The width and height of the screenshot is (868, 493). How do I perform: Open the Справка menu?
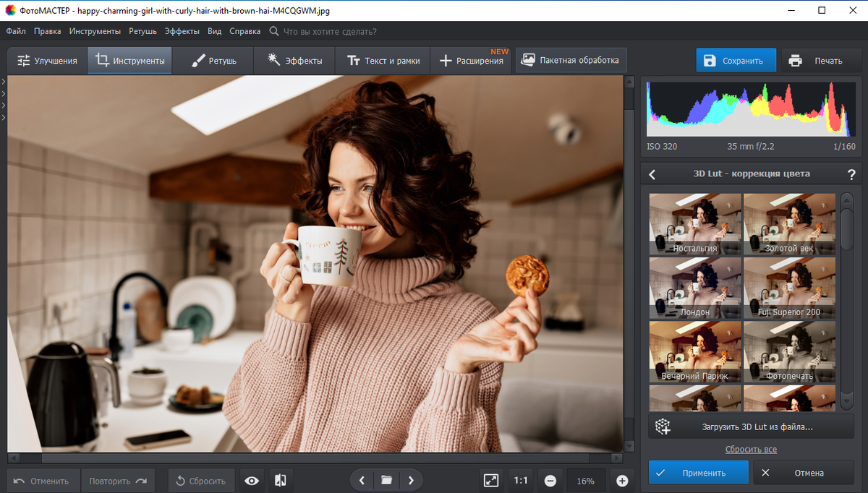[x=245, y=31]
